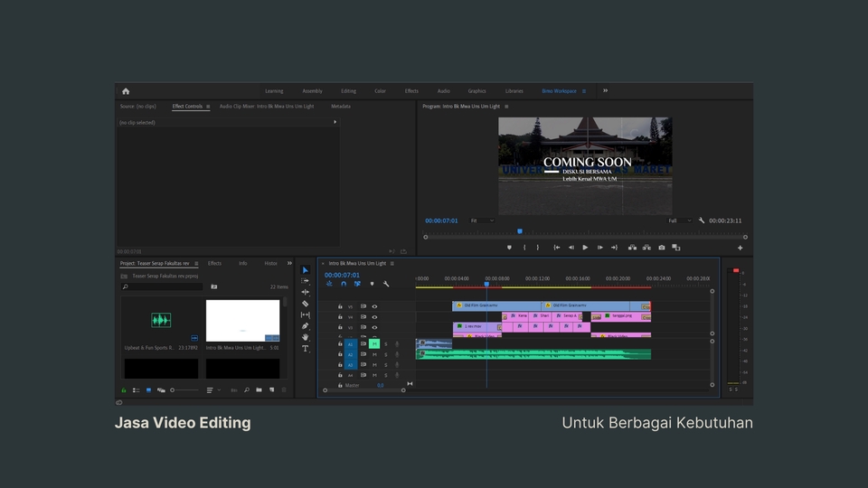Click the Go to Out button
The width and height of the screenshot is (868, 488).
[x=614, y=248]
